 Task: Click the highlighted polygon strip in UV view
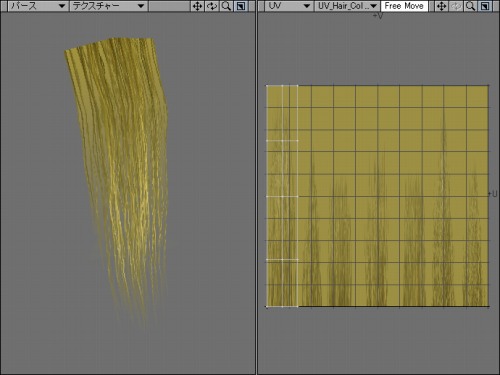coord(282,196)
